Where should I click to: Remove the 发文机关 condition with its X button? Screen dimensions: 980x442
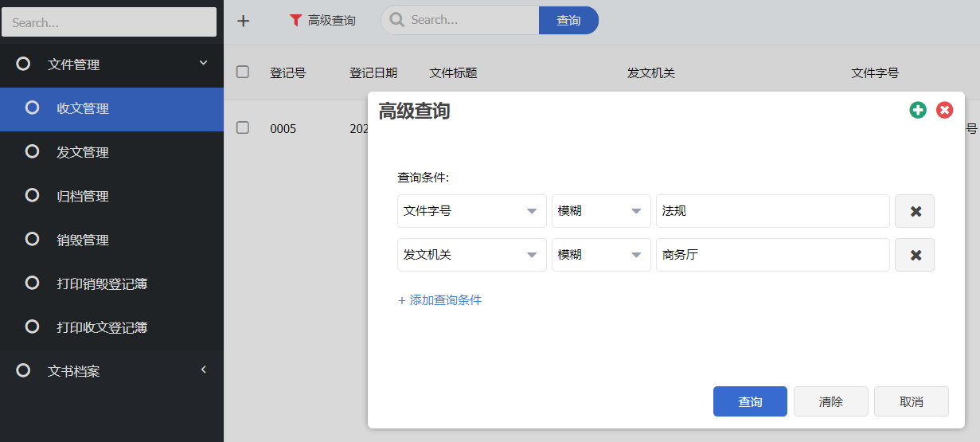[915, 255]
